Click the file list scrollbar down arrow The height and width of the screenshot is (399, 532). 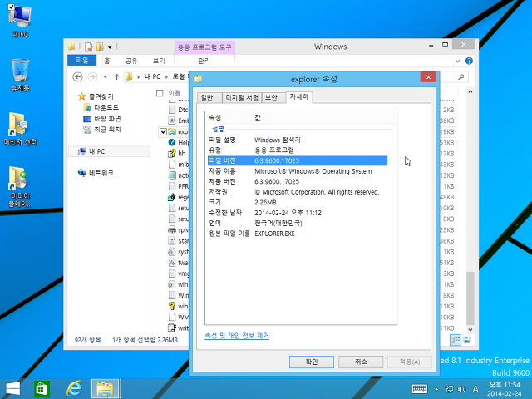(x=470, y=329)
